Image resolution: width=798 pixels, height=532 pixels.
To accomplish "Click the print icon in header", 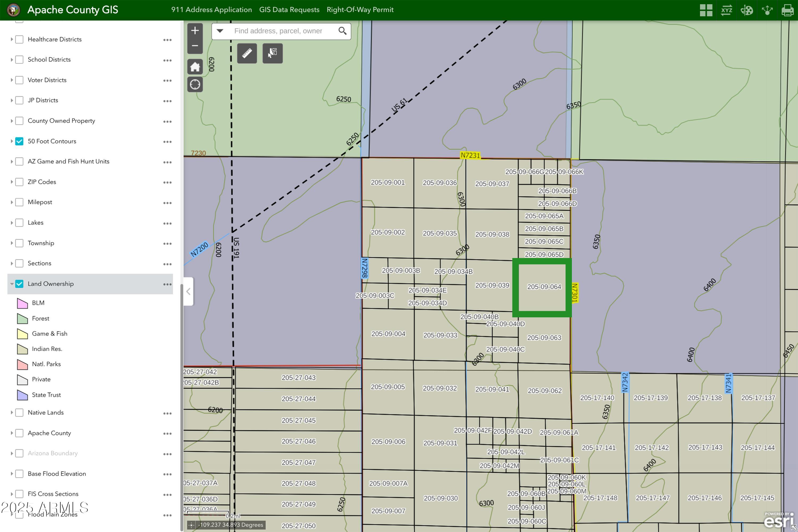I will [x=787, y=10].
